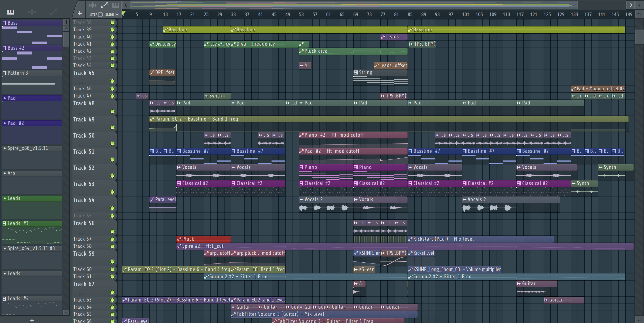Click the Track 65 header label
644x323 pixels.
tap(82, 314)
